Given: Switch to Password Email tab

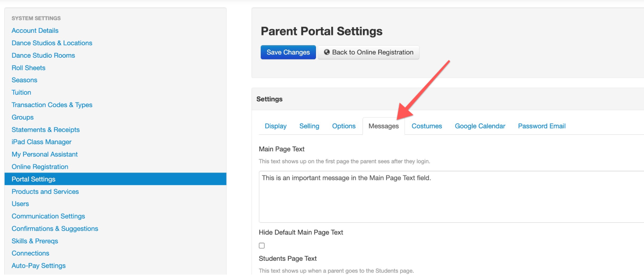Looking at the screenshot, I should click(542, 126).
